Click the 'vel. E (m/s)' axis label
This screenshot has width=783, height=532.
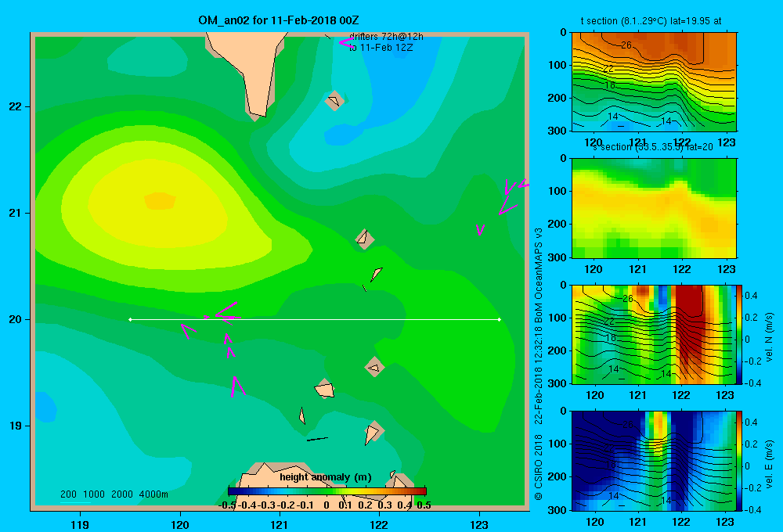pos(769,464)
